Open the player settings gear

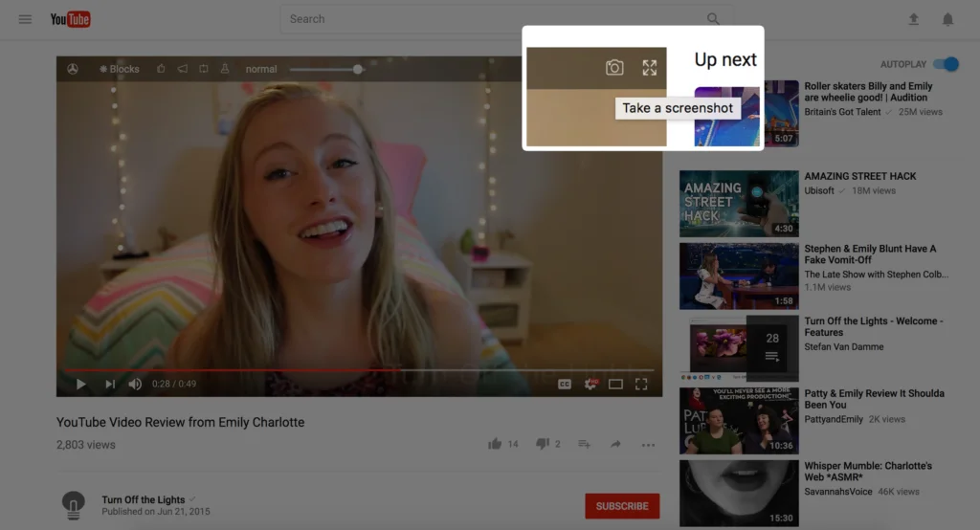590,384
